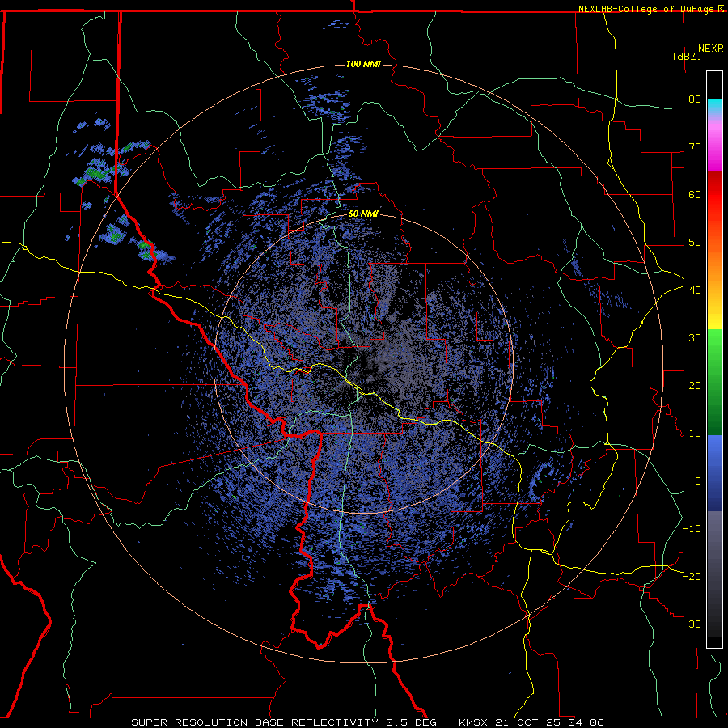Image resolution: width=728 pixels, height=728 pixels.
Task: Click the 80 value on dBZ scale
Action: 695,99
